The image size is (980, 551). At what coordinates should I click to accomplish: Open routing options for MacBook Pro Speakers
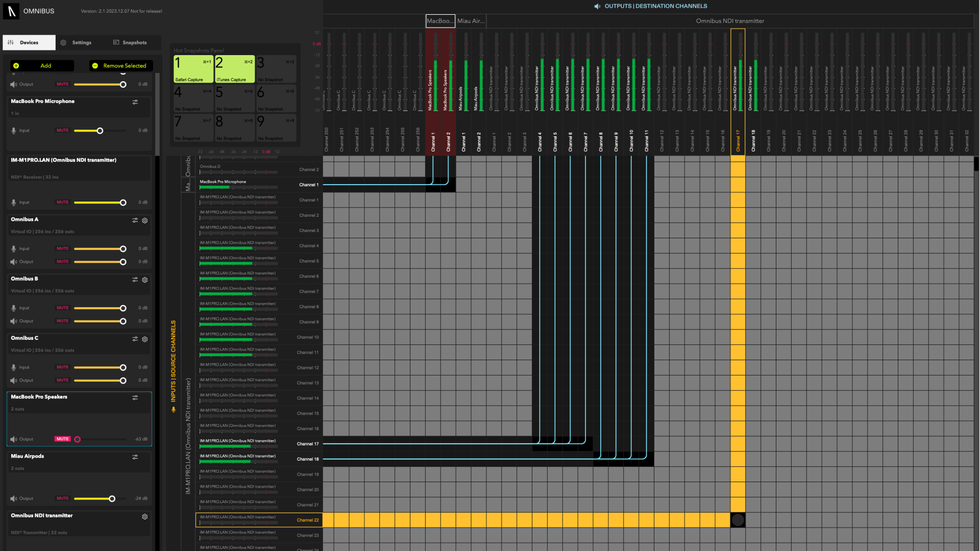(135, 397)
